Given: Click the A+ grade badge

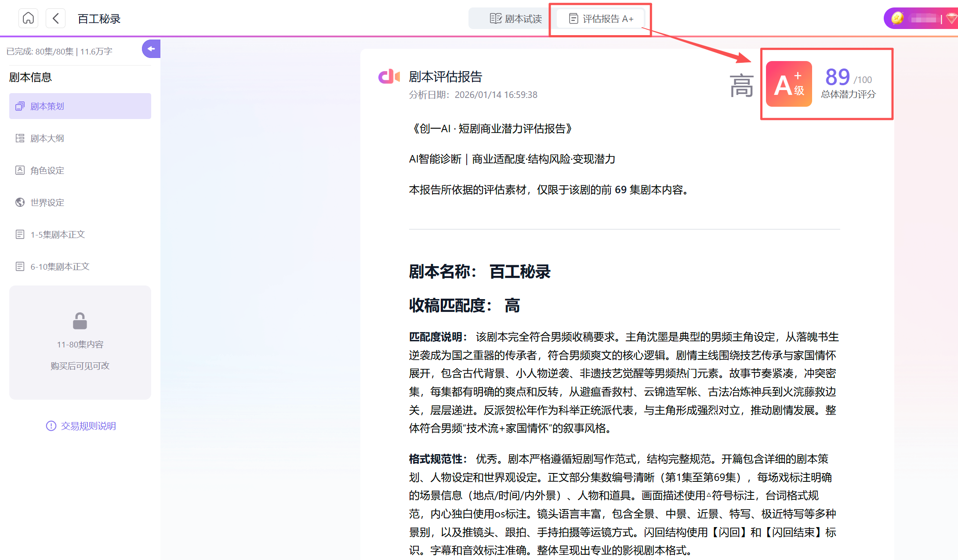Looking at the screenshot, I should (x=789, y=84).
